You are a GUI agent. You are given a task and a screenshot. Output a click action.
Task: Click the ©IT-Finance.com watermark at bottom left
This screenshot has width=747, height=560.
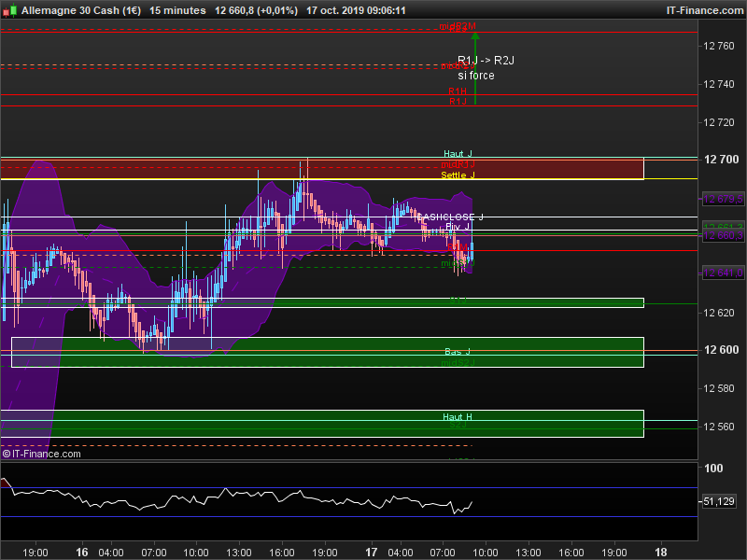(41, 454)
